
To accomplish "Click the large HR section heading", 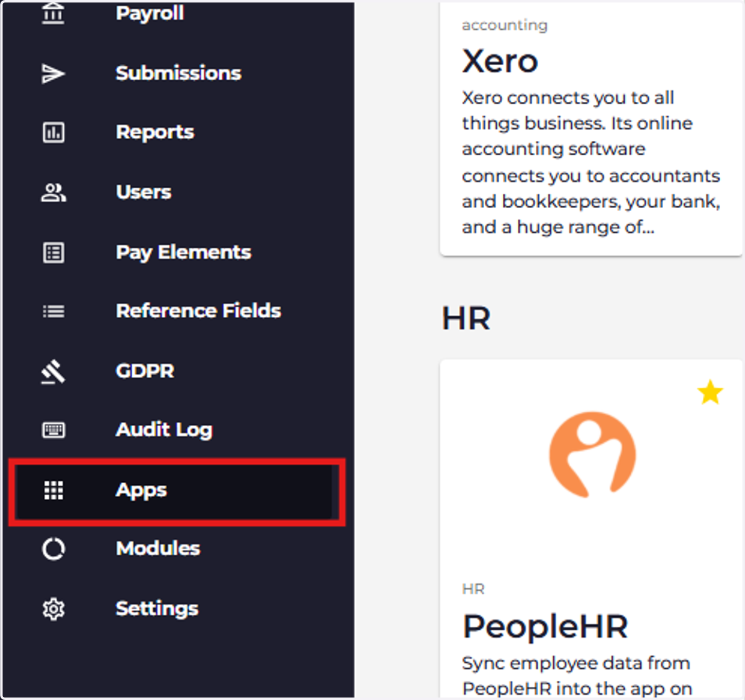I will 466,319.
